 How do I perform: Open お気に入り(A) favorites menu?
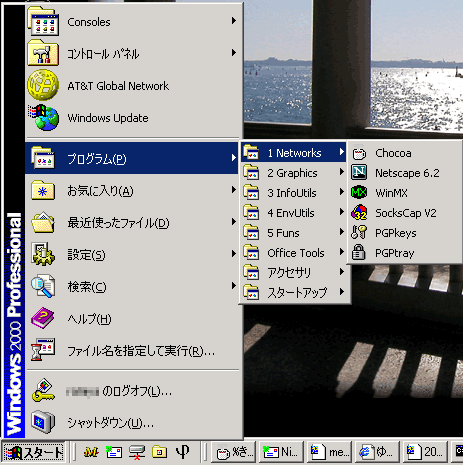coord(132,190)
